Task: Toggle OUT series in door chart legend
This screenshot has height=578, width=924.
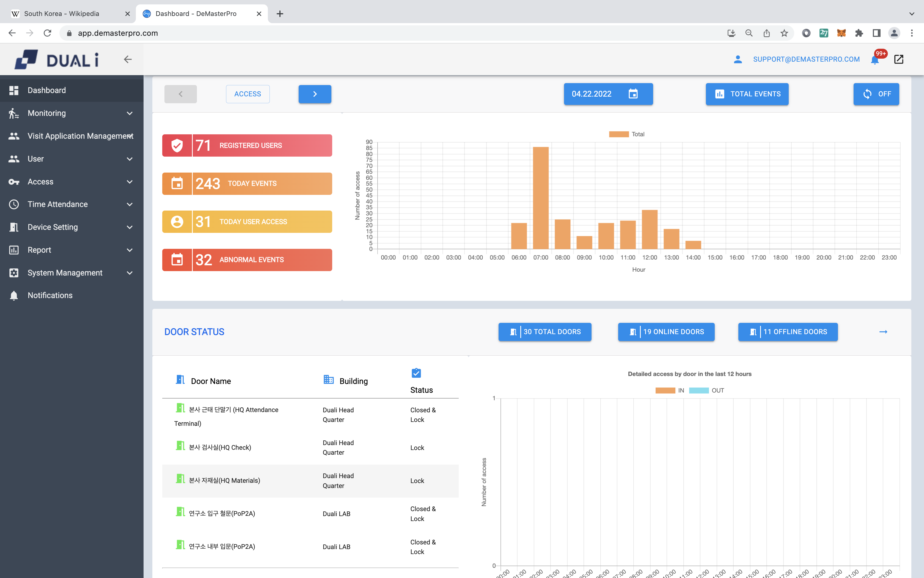Action: (x=707, y=390)
